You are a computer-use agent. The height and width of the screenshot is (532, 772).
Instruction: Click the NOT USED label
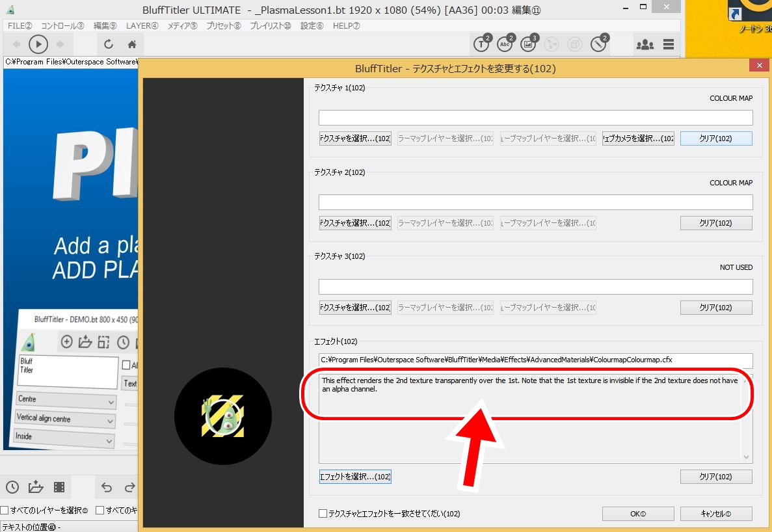point(736,268)
